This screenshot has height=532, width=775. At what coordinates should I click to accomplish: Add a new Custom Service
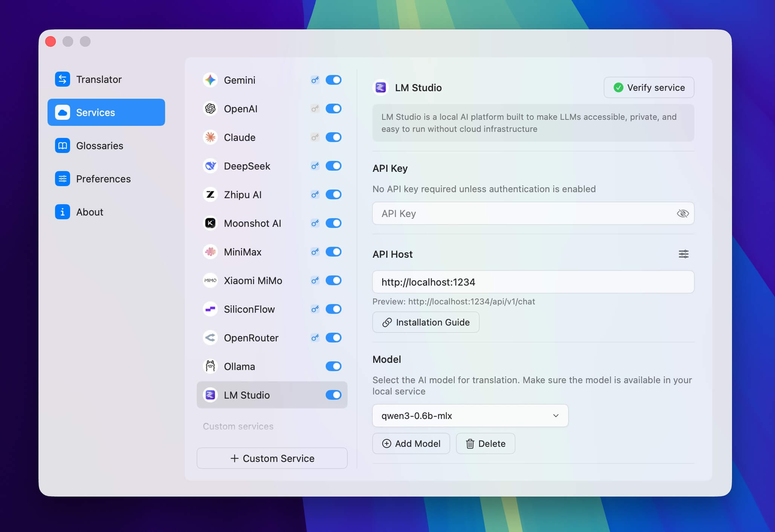pyautogui.click(x=272, y=458)
